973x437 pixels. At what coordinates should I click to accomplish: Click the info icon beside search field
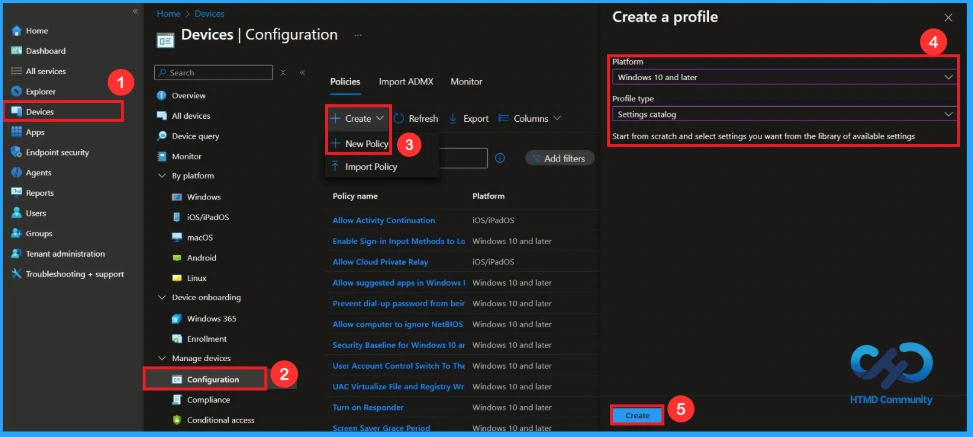click(x=500, y=158)
